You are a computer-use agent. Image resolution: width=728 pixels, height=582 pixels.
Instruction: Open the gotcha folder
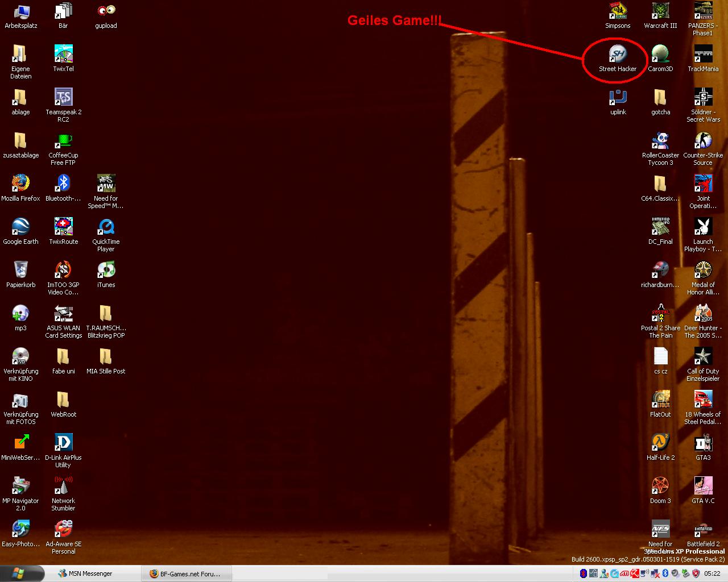pyautogui.click(x=660, y=102)
